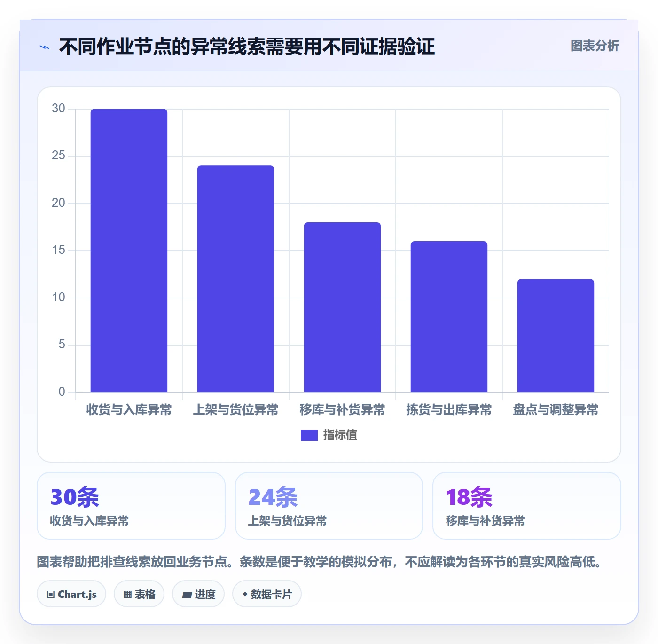Click the 图表分析 label in header

pos(595,46)
